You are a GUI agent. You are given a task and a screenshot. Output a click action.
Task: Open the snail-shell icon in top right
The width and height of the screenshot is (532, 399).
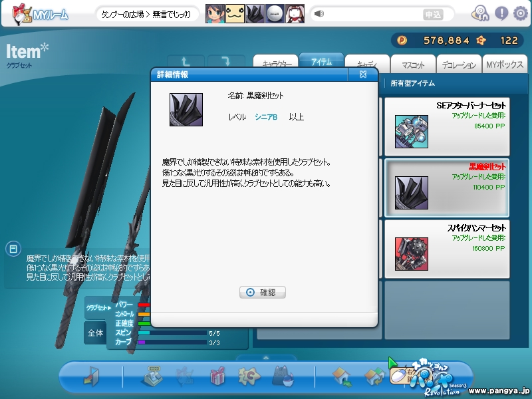coord(480,13)
